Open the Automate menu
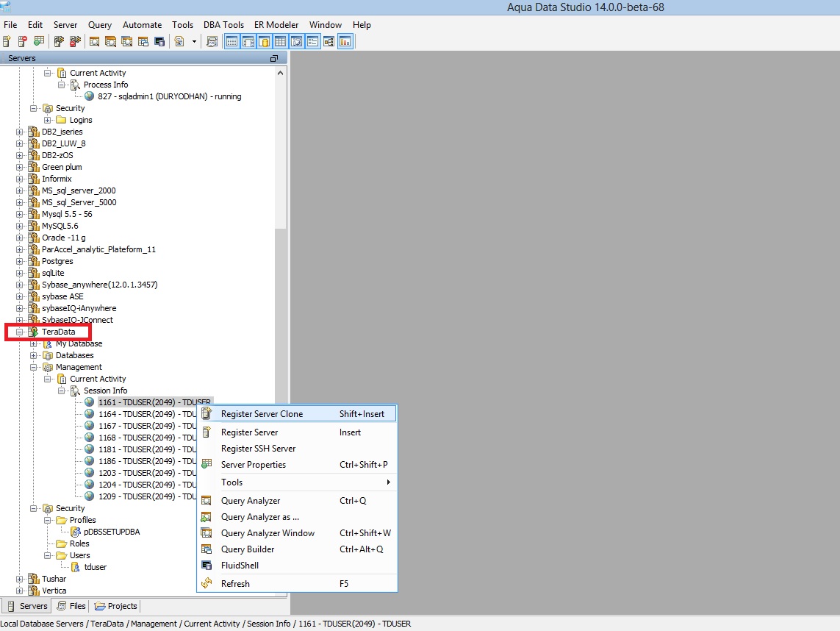The image size is (840, 631). (142, 25)
